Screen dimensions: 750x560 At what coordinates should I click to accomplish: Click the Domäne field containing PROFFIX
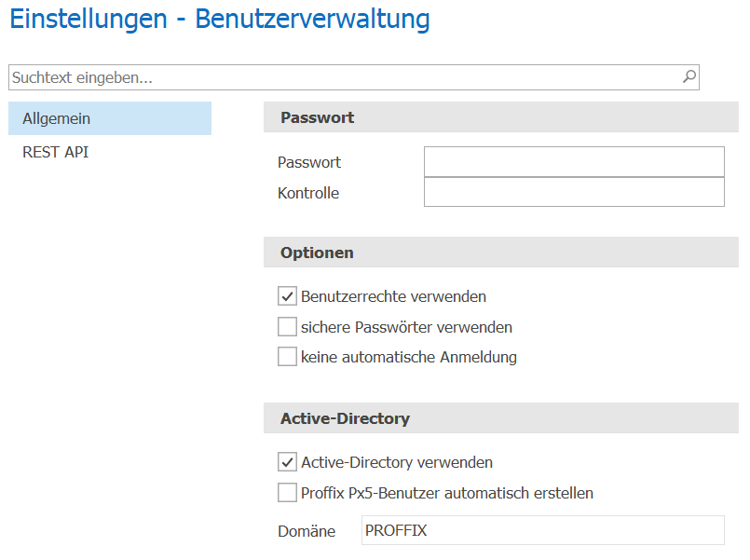coord(543,530)
